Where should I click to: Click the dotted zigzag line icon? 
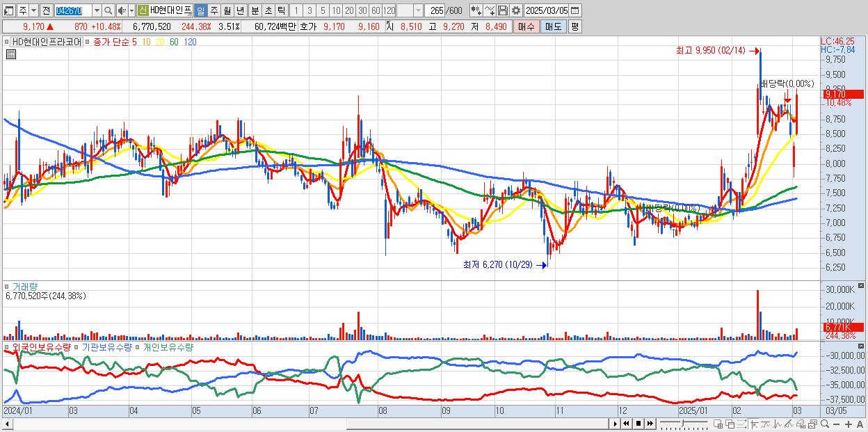point(741,424)
